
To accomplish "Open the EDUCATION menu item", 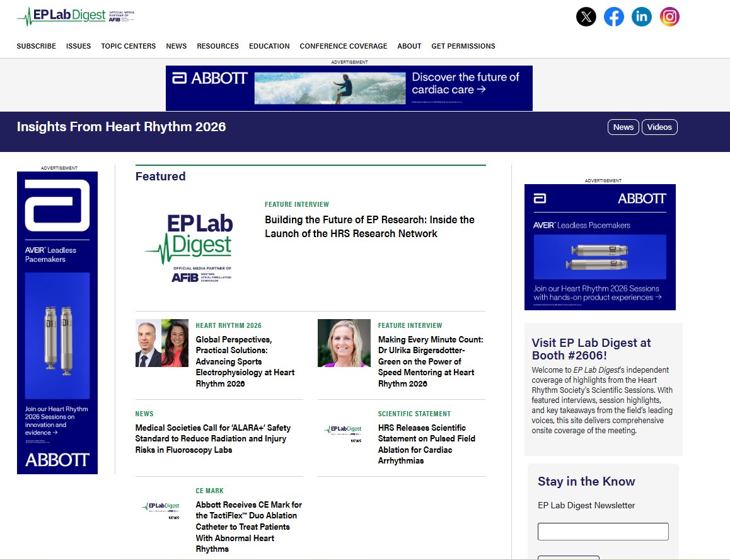I will pos(269,46).
